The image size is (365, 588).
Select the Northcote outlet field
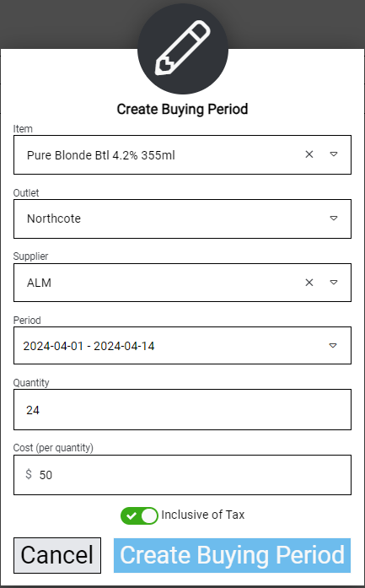[x=182, y=218]
